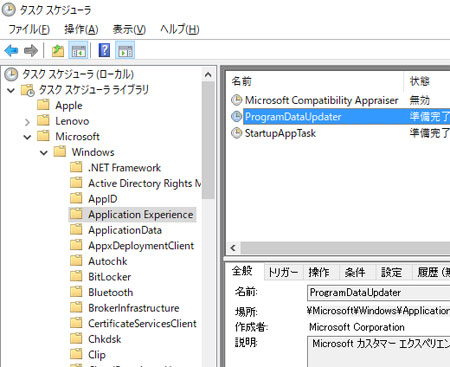Click the 状態 column header

point(428,81)
